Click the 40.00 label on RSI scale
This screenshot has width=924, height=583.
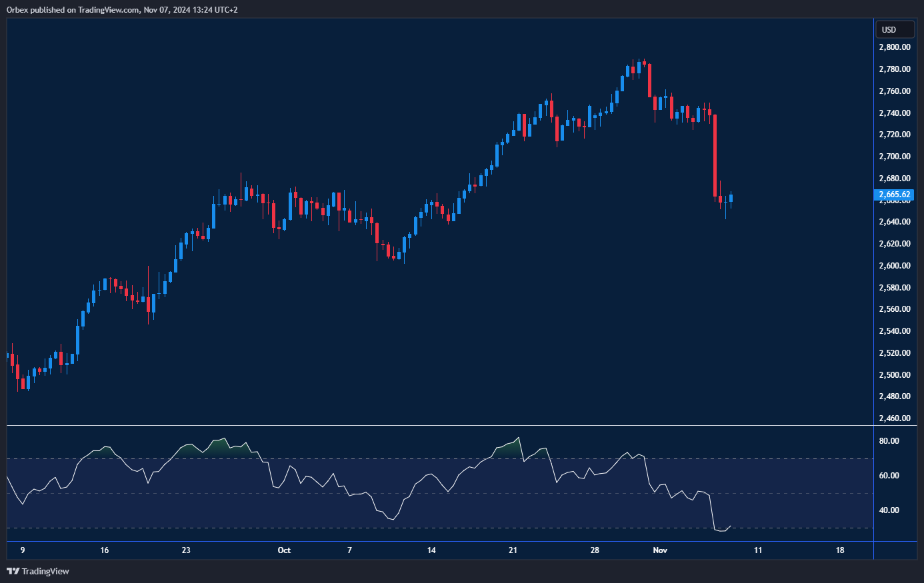point(889,510)
